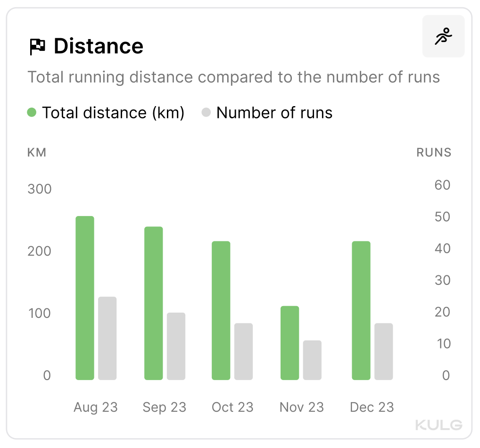
Task: Click the Nov 23 green distance bar
Action: pyautogui.click(x=290, y=343)
